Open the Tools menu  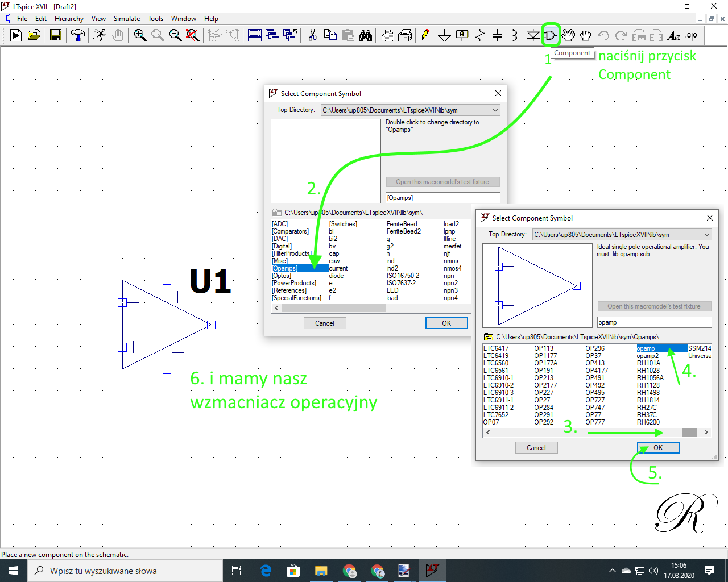pos(155,19)
